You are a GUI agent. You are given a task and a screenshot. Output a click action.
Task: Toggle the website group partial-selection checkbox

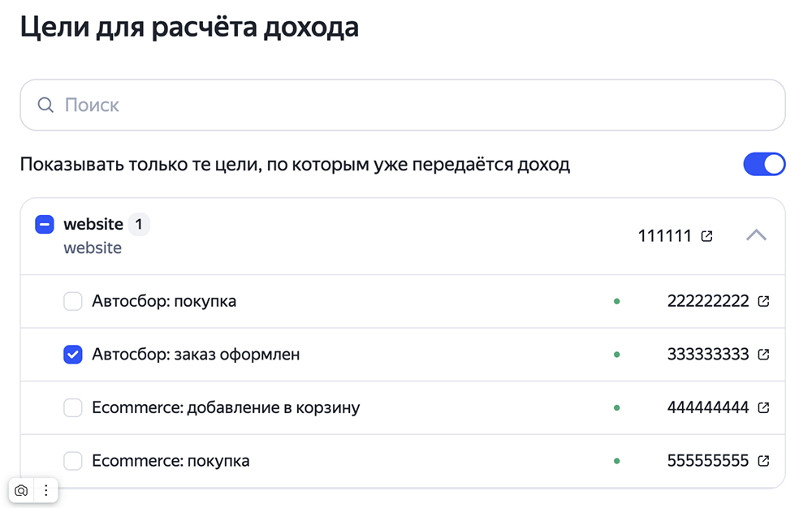(x=45, y=225)
